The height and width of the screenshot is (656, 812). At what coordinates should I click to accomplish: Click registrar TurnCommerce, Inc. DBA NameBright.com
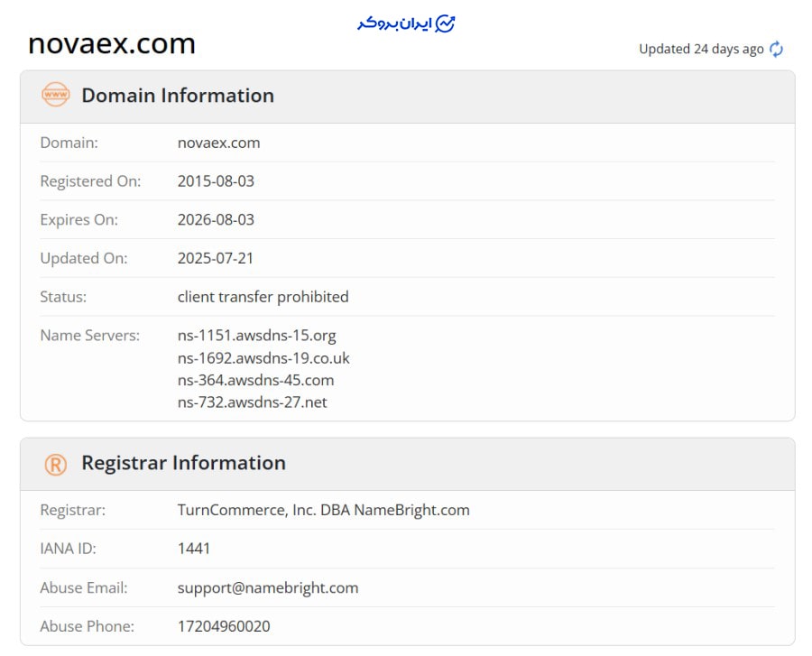point(324,510)
